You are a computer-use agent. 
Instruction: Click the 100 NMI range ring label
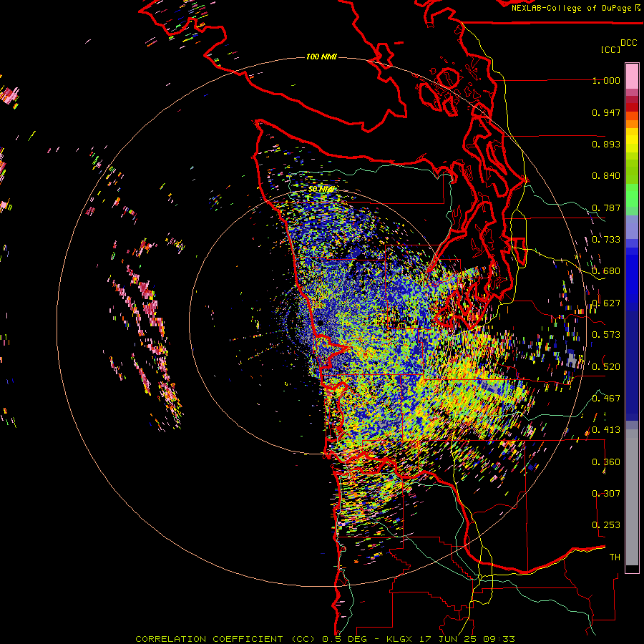click(321, 57)
